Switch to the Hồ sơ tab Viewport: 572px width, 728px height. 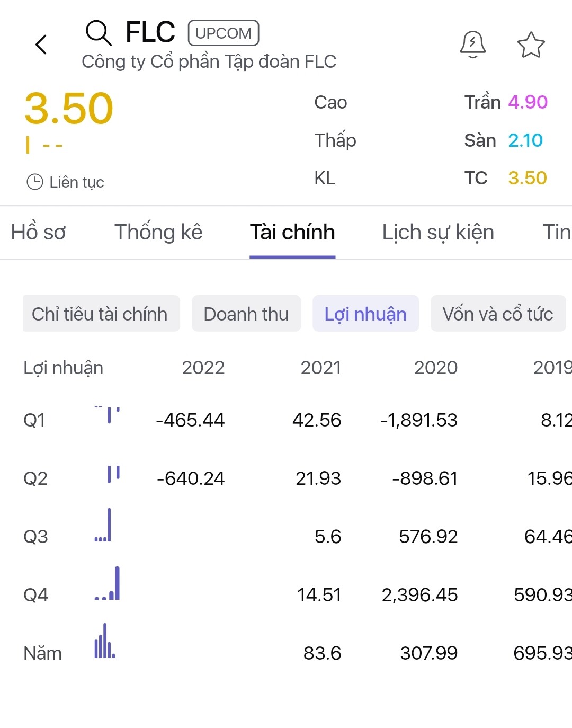click(x=38, y=233)
